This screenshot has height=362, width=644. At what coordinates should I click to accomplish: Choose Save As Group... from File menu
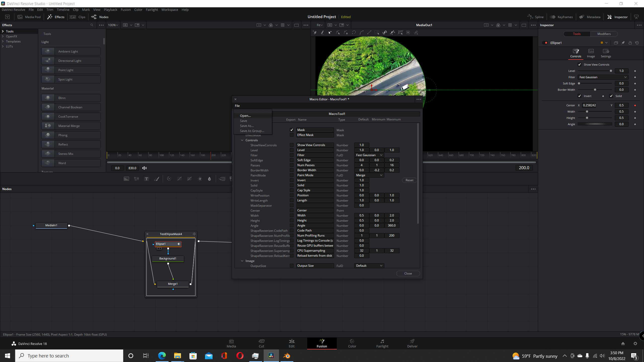253,131
